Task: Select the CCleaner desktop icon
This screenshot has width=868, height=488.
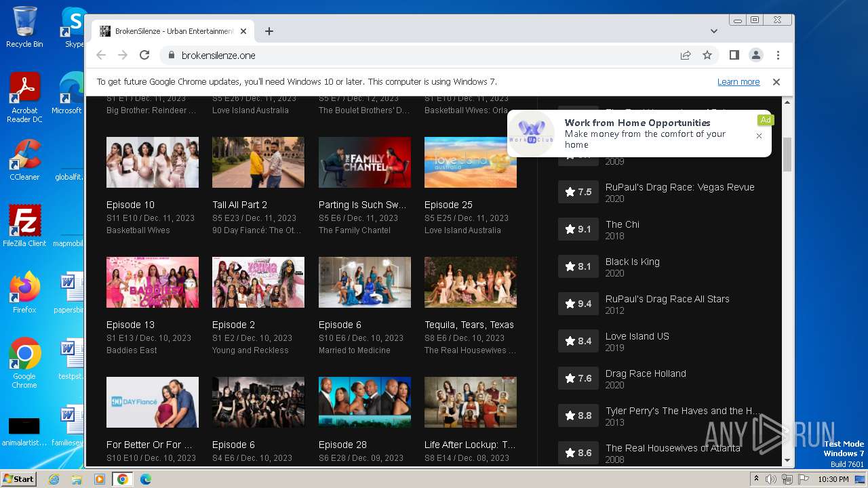Action: [24, 161]
